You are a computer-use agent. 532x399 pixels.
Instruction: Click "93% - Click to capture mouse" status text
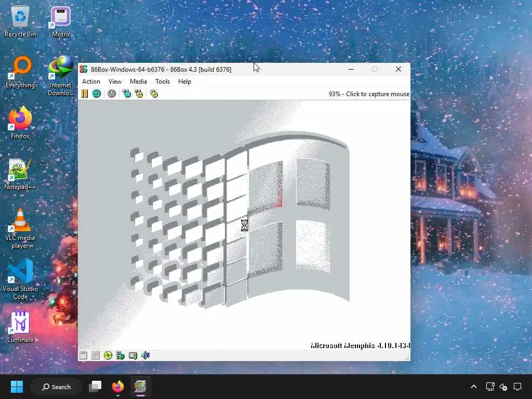369,94
